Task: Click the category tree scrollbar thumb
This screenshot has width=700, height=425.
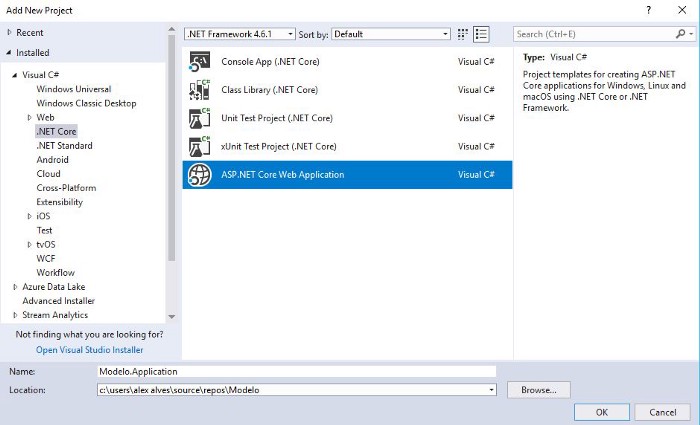Action: 171,148
